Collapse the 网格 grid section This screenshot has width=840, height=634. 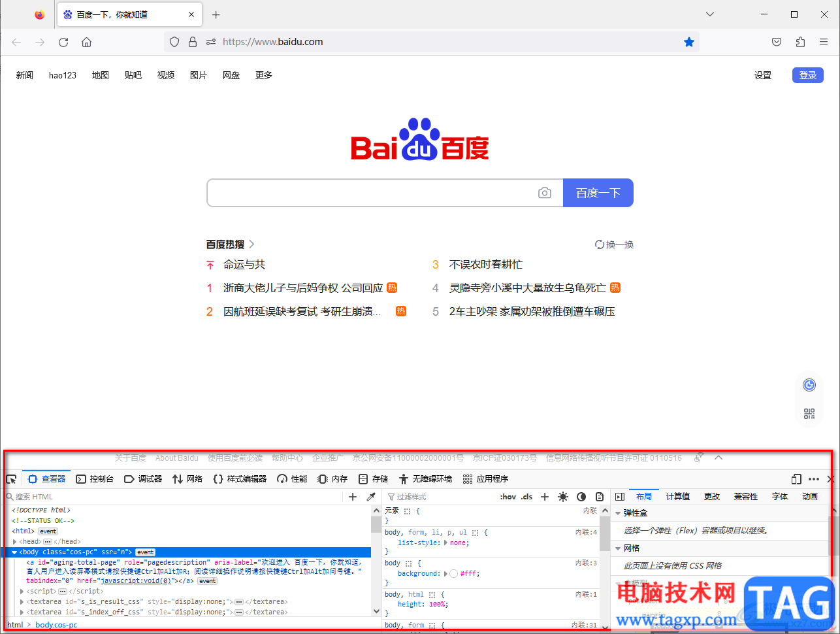click(618, 548)
